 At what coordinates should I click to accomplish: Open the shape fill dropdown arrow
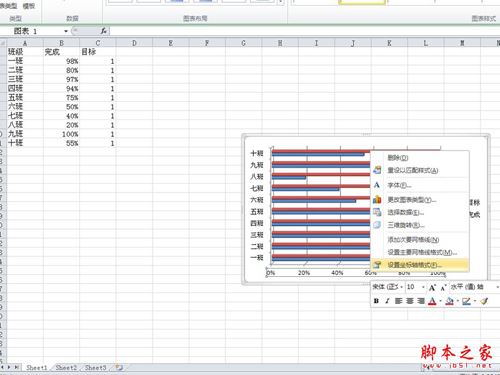point(457,301)
